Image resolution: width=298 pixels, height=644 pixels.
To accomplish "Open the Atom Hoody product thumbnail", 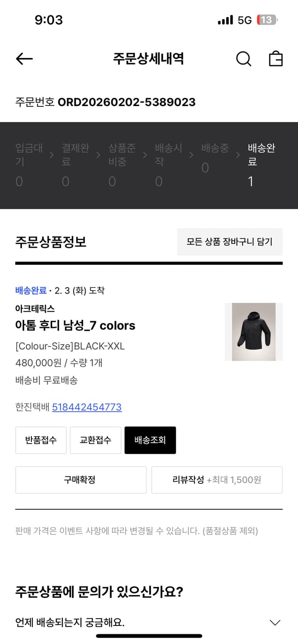I will pos(253,331).
